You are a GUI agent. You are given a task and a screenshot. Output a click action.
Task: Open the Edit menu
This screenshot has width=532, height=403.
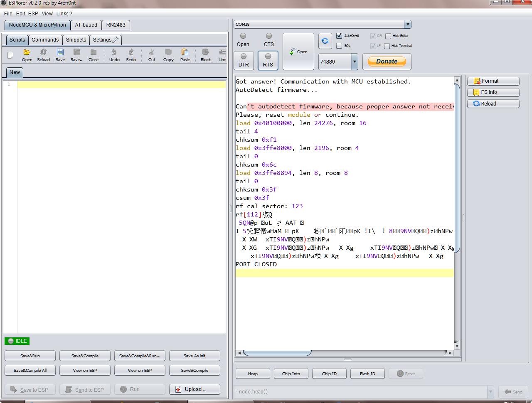(x=21, y=14)
